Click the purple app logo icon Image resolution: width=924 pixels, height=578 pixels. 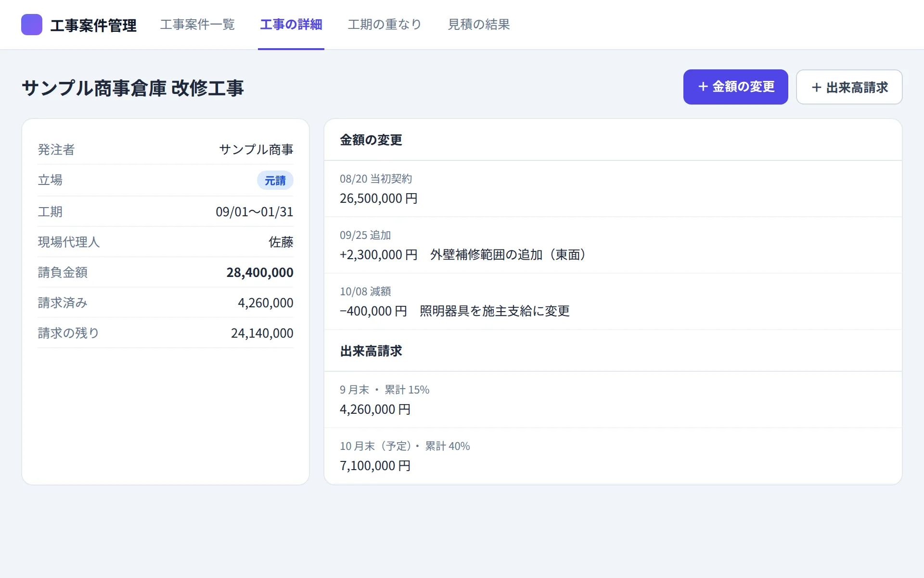[32, 25]
